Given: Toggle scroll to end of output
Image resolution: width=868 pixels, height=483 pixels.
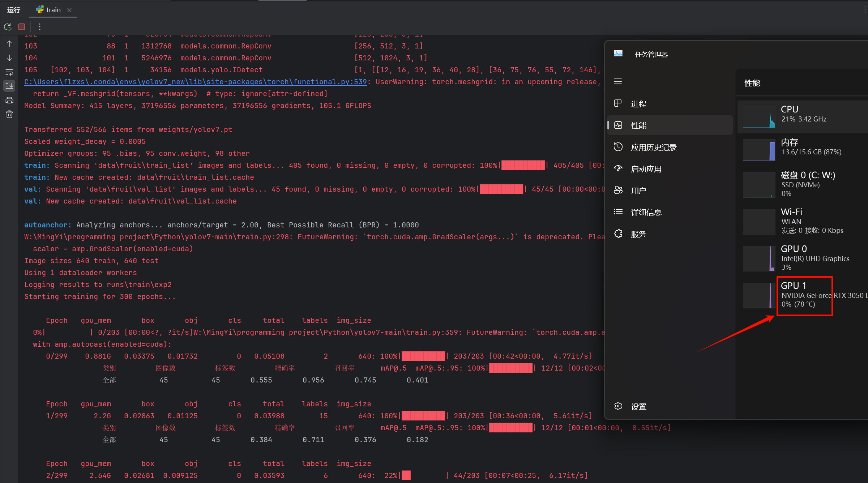Looking at the screenshot, I should (9, 86).
